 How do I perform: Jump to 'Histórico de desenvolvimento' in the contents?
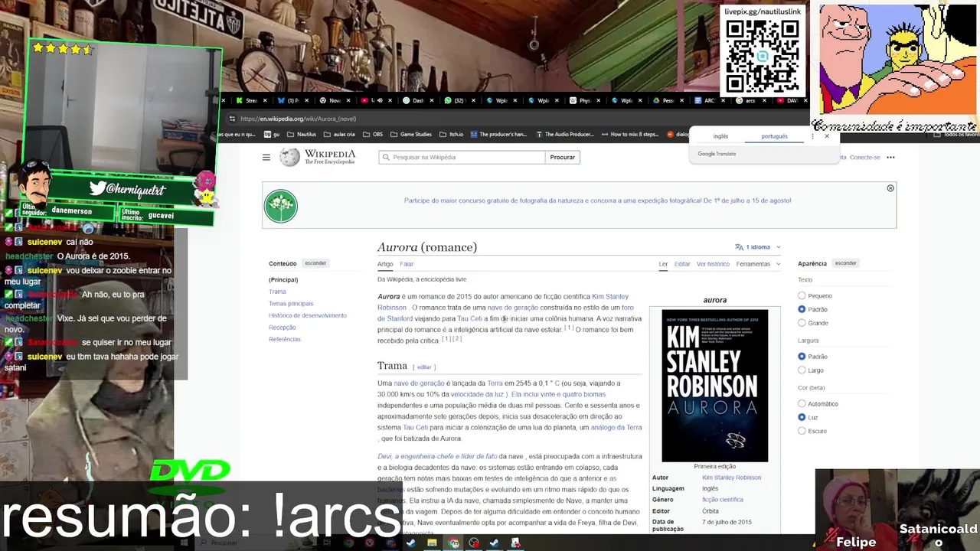point(308,315)
